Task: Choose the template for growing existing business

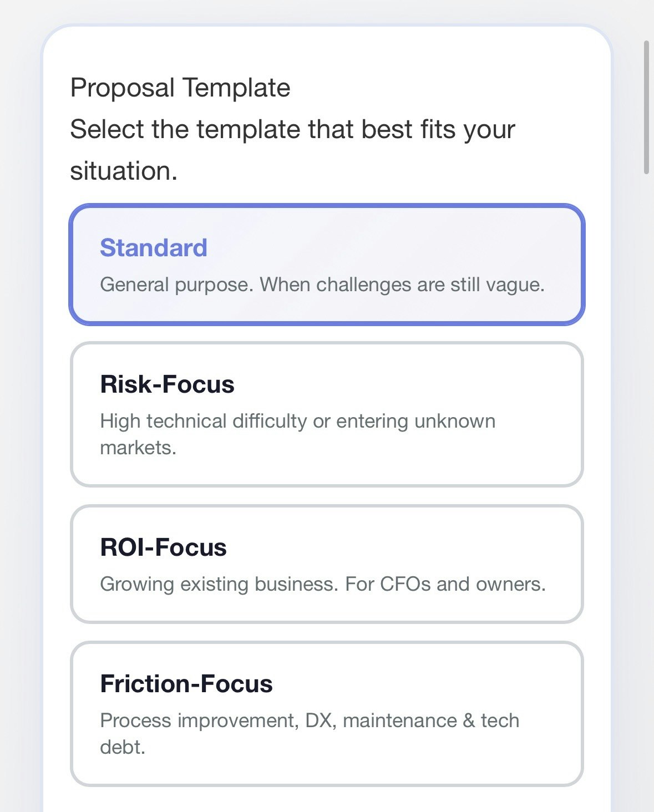Action: (327, 561)
